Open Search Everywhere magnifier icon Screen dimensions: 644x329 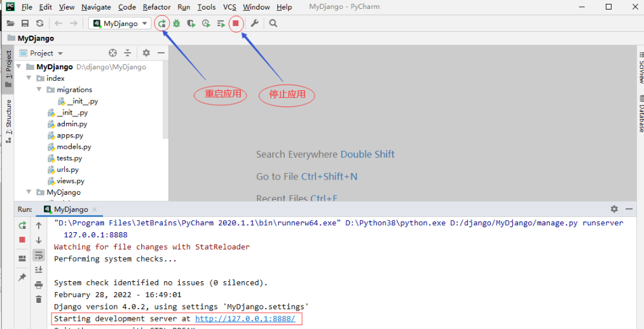273,24
